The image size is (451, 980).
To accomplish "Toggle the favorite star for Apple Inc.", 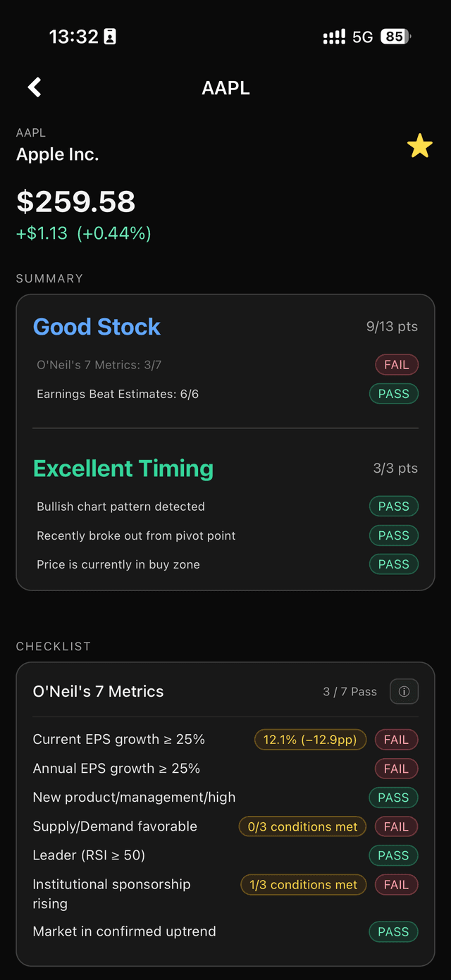I will point(419,146).
